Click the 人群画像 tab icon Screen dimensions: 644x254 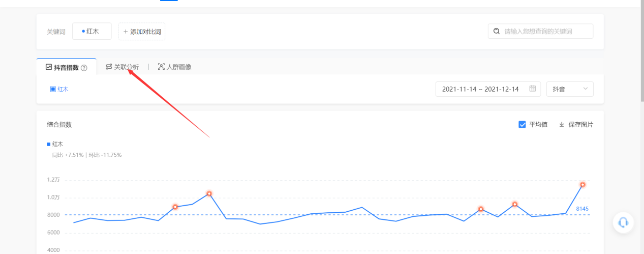tap(161, 67)
